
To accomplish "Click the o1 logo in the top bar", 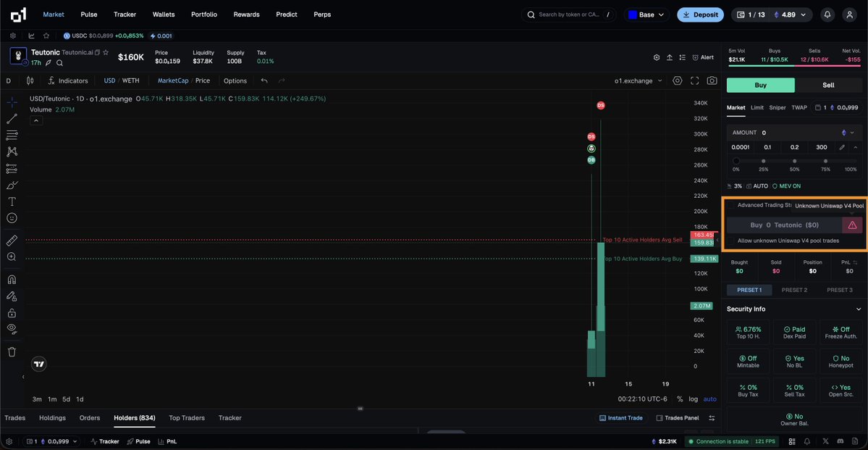I will tap(19, 15).
